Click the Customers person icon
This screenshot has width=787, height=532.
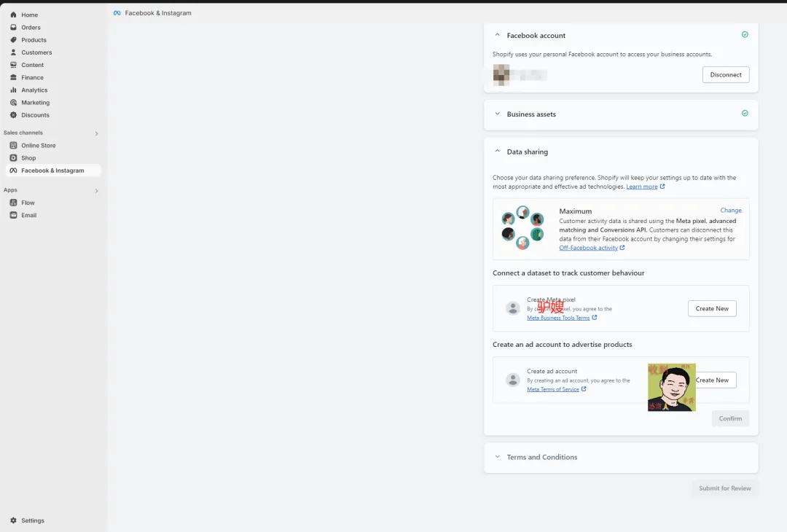point(14,52)
